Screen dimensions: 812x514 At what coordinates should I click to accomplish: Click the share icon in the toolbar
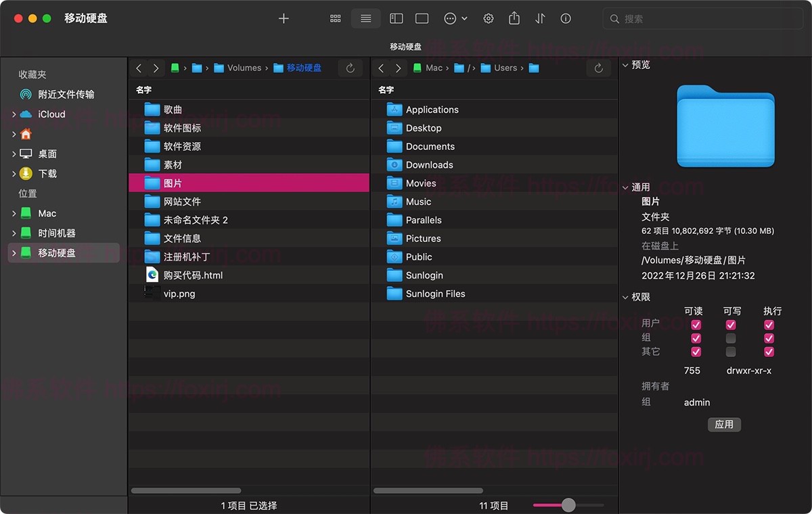[514, 18]
